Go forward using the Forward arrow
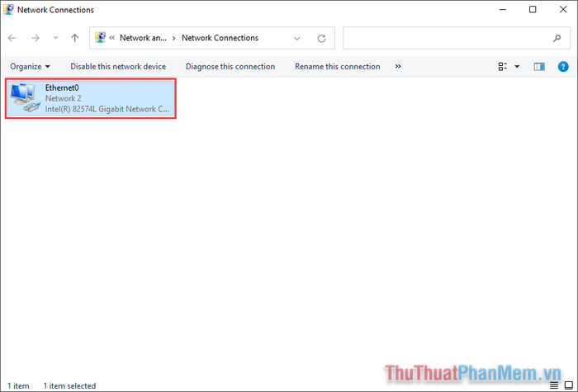Screen dimensions: 578x392 (x=35, y=38)
